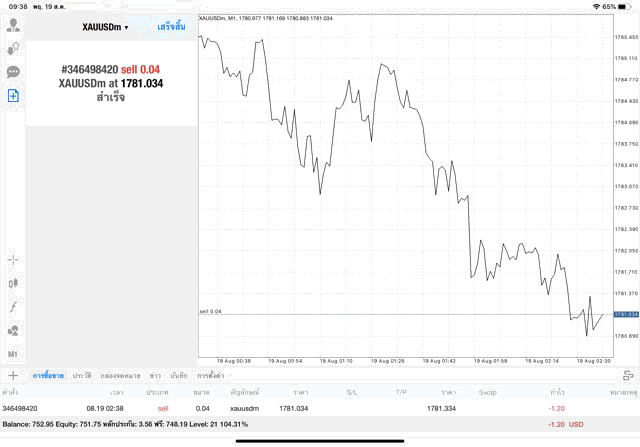This screenshot has height=447, width=640.
Task: Open chart type candlestick icon
Action: (x=13, y=283)
